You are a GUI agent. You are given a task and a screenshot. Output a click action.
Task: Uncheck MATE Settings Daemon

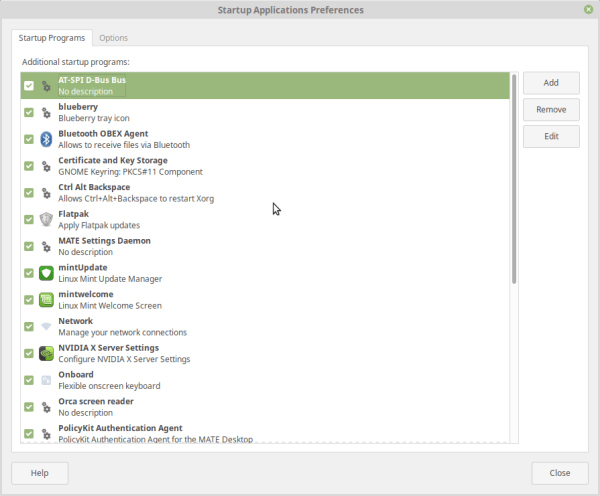tap(29, 246)
